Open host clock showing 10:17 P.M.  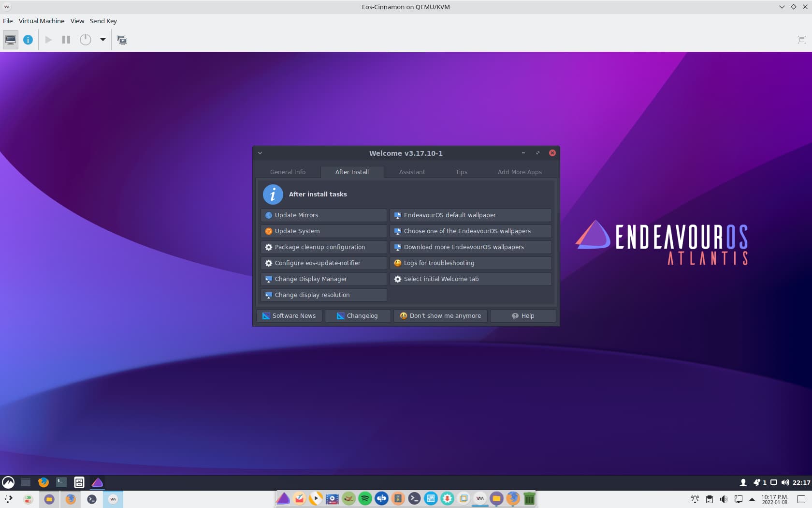(x=775, y=499)
